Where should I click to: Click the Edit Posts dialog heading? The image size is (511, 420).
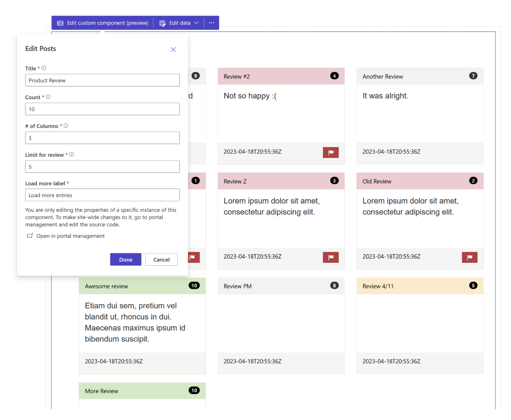pos(41,49)
